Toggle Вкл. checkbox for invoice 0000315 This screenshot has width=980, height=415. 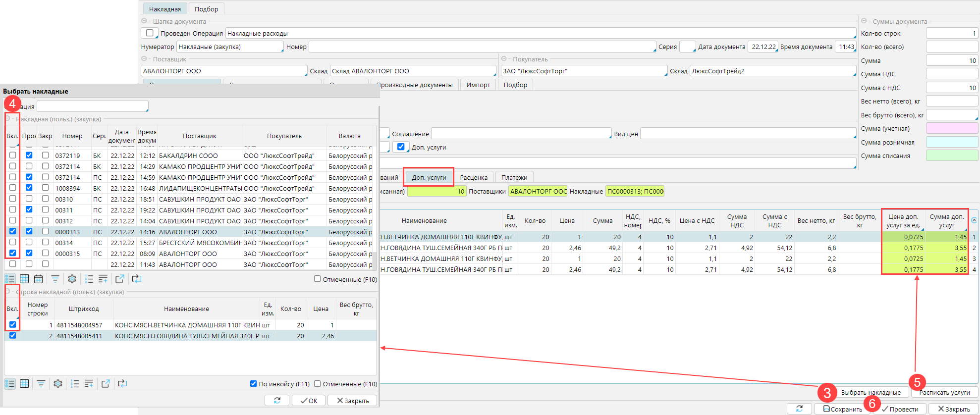click(13, 253)
